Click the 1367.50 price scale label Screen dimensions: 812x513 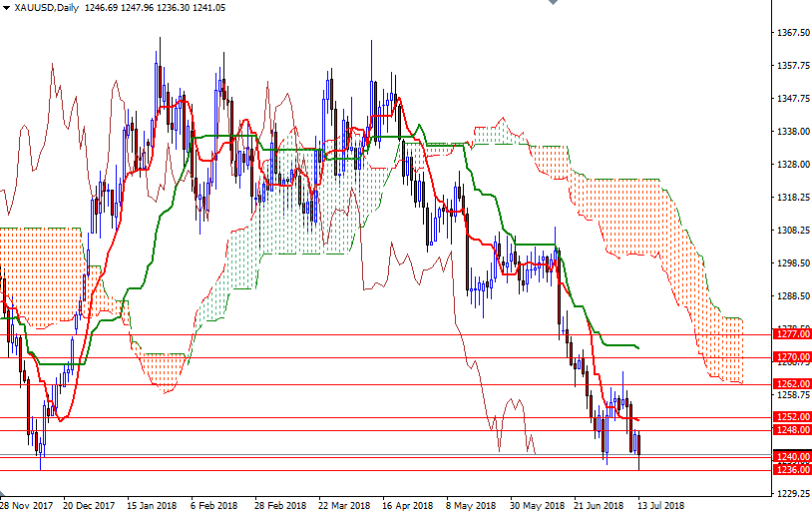[793, 33]
